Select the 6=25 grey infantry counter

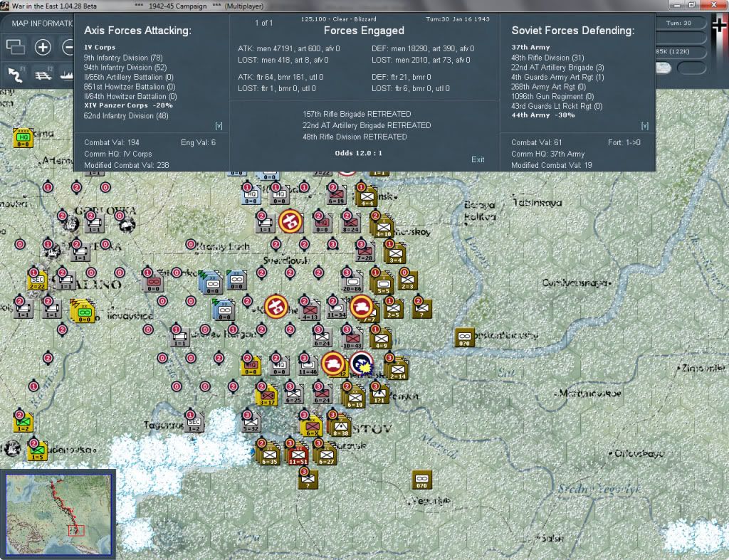(x=294, y=394)
